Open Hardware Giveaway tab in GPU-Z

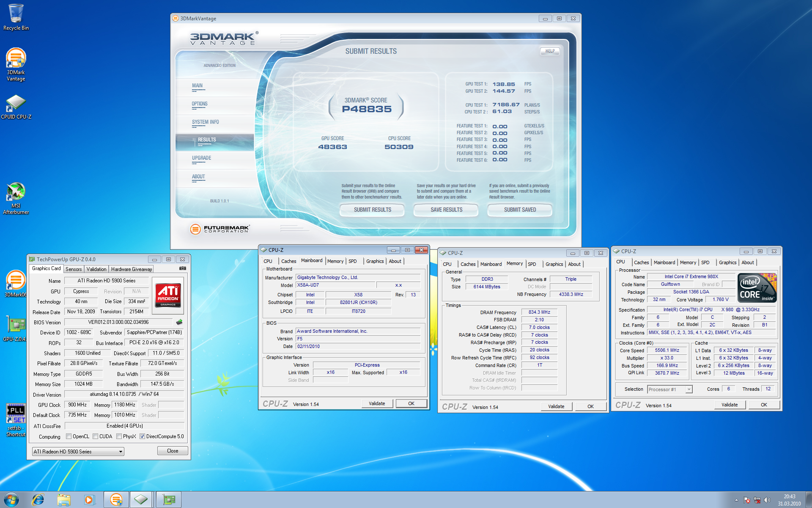click(132, 269)
